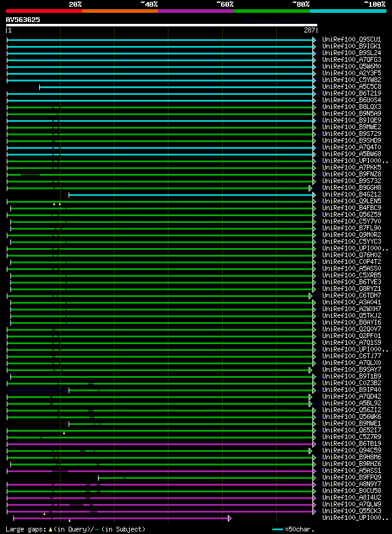Select the UniRef100_A5ASS1 label
The height and width of the screenshot is (534, 392).
pyautogui.click(x=352, y=471)
